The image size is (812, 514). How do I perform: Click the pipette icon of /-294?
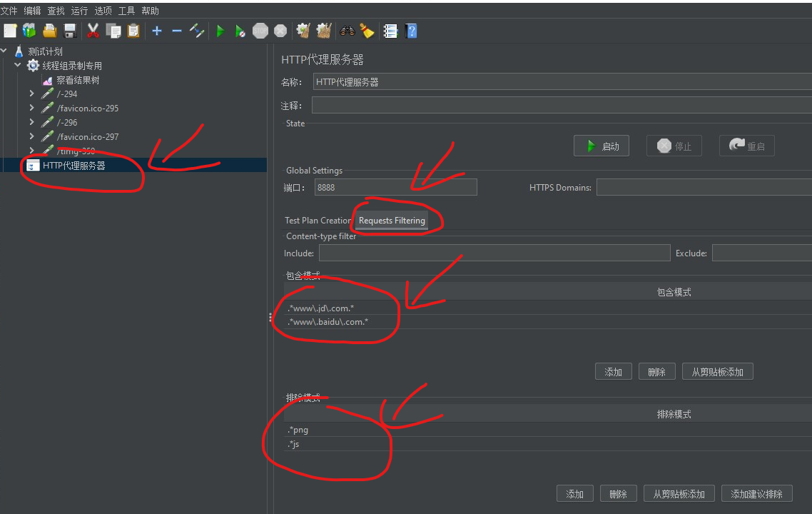(48, 94)
